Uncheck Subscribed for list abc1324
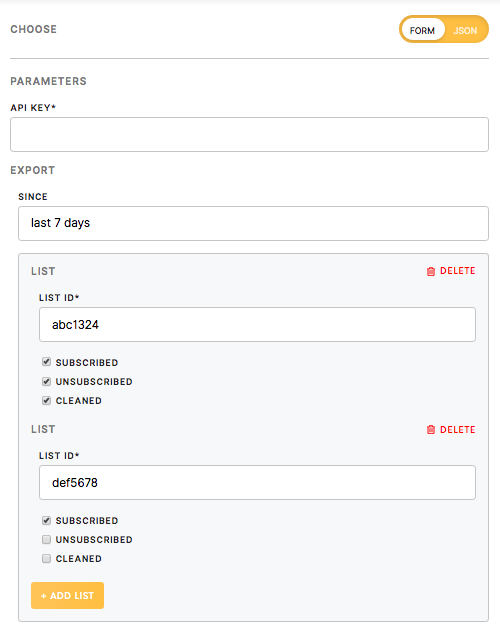 (46, 362)
